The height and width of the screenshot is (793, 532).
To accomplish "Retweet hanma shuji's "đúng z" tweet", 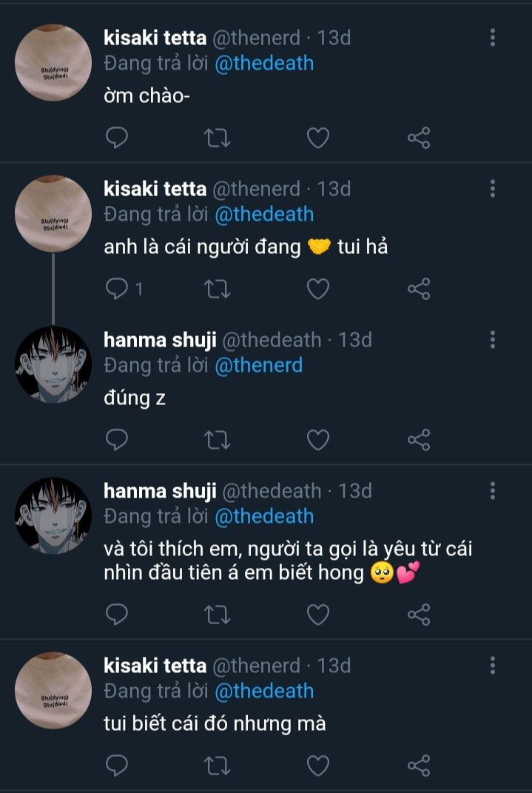I will click(x=217, y=440).
